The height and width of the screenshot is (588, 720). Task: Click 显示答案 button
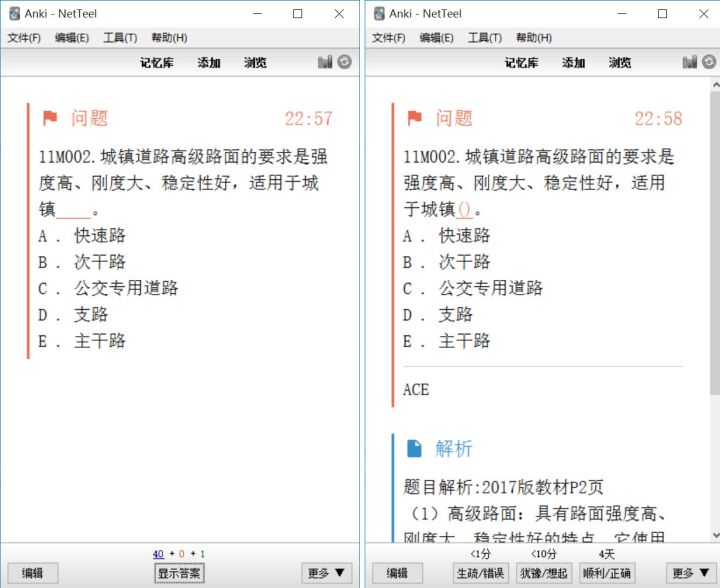tap(179, 573)
